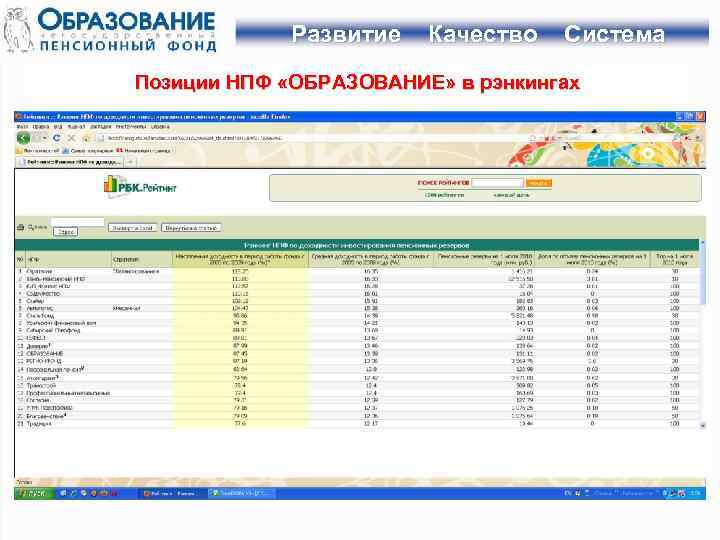Click the Согласие fund row

point(357,400)
